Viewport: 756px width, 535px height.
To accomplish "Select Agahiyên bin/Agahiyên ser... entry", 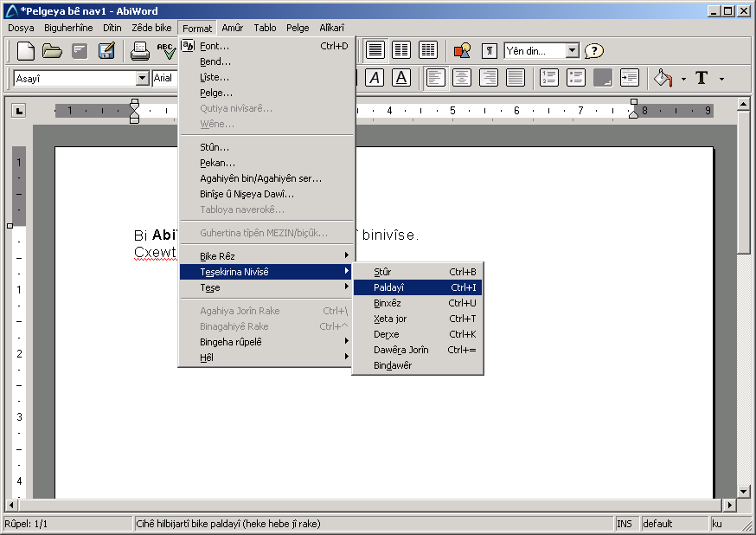I will click(266, 178).
